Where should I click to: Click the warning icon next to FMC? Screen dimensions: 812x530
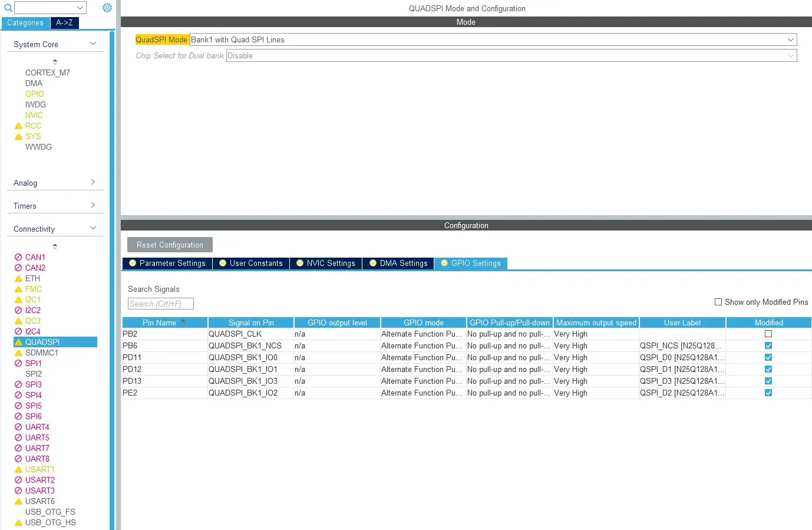[18, 289]
